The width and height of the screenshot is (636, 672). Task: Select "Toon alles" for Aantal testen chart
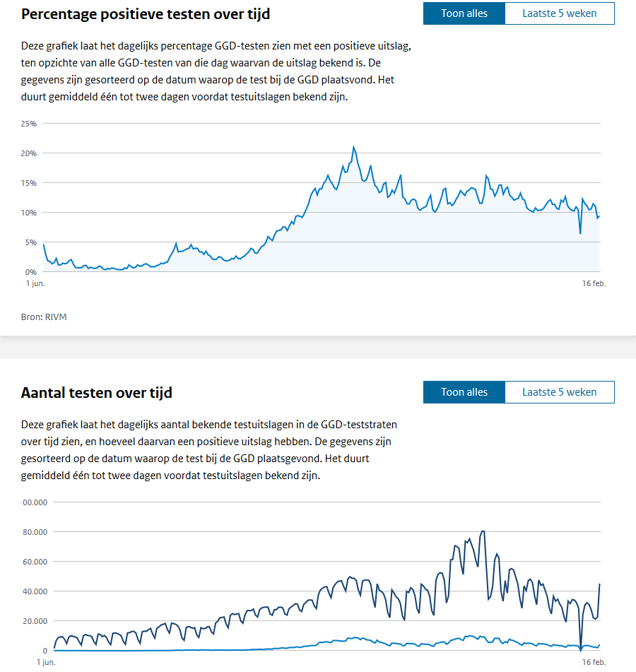point(464,392)
